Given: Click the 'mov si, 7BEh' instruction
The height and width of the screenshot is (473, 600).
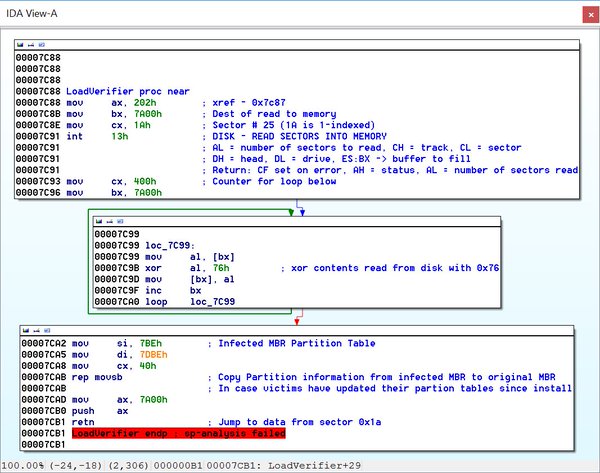Looking at the screenshot, I should point(117,344).
